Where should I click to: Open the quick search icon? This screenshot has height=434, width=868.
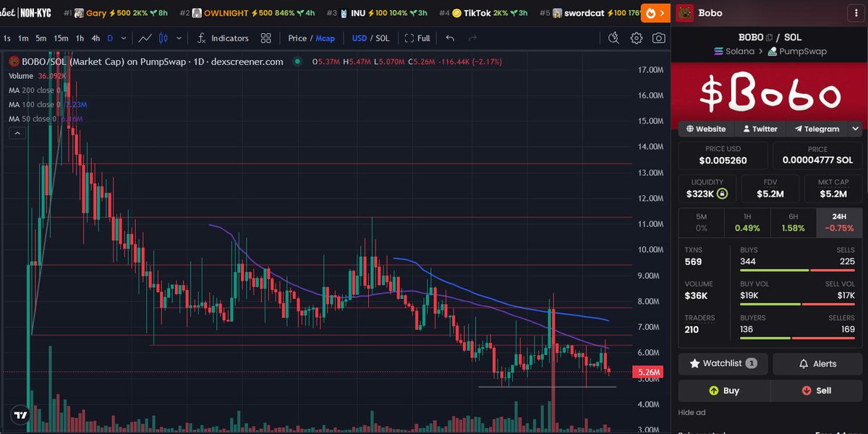614,38
